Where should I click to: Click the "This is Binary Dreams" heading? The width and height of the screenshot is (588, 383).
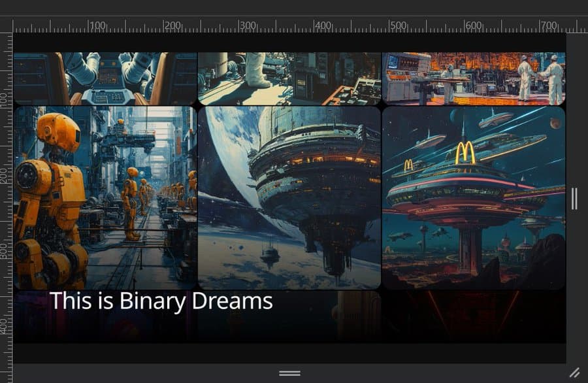161,301
